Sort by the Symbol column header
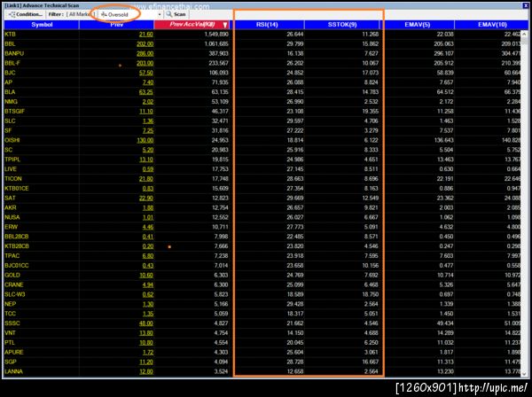The width and height of the screenshot is (532, 397). click(x=42, y=25)
